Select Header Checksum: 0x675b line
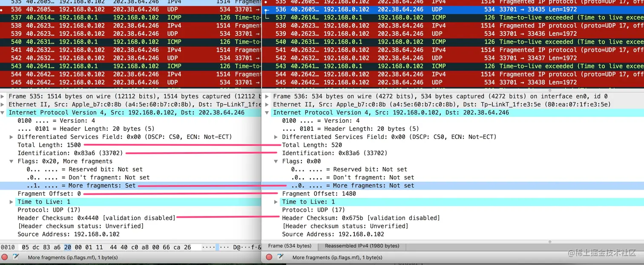This screenshot has width=644, height=265. (361, 218)
